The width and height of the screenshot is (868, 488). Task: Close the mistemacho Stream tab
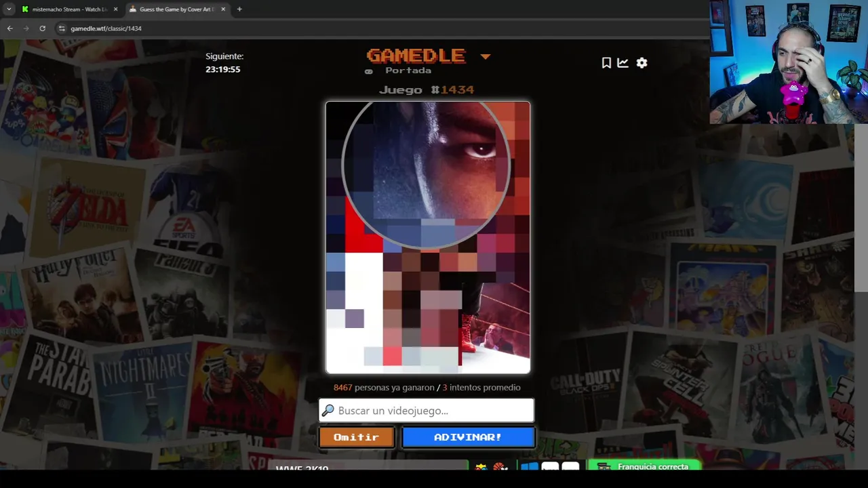pyautogui.click(x=115, y=9)
